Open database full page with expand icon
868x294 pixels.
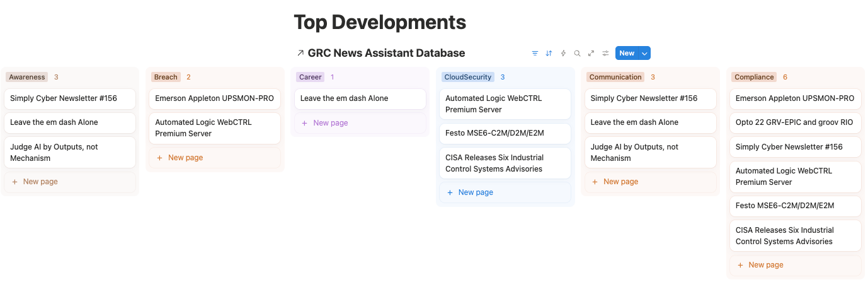tap(591, 54)
